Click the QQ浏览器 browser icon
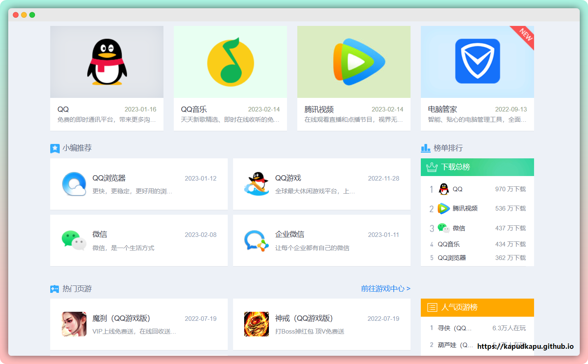588x364 pixels. coord(74,184)
